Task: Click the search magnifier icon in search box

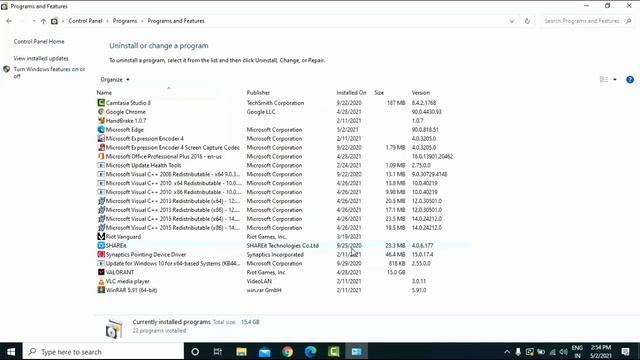Action: point(629,21)
